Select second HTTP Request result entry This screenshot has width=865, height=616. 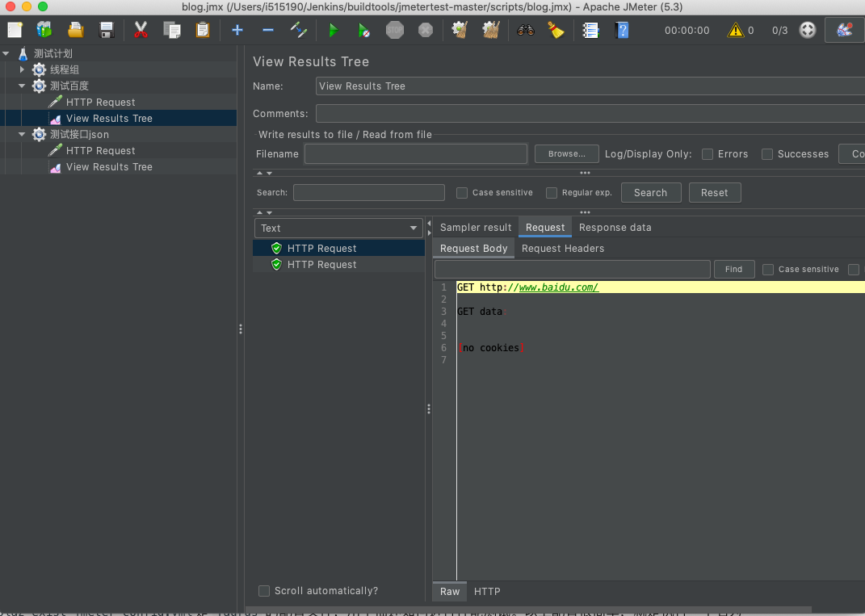tap(321, 265)
